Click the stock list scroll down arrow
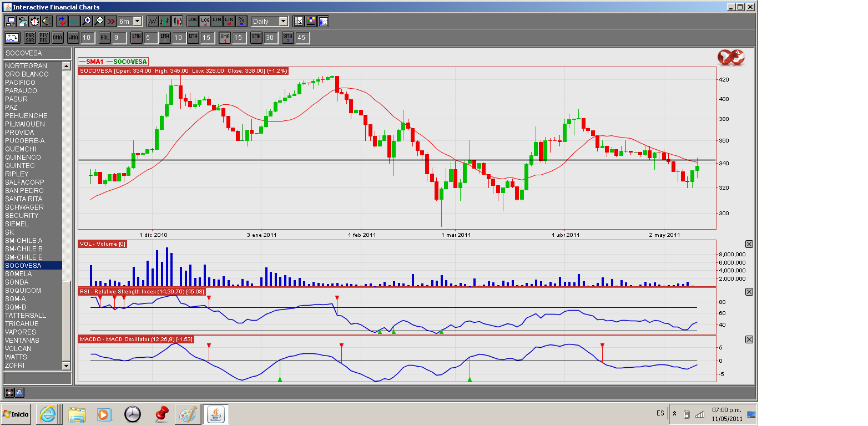This screenshot has width=868, height=426. coord(67,366)
